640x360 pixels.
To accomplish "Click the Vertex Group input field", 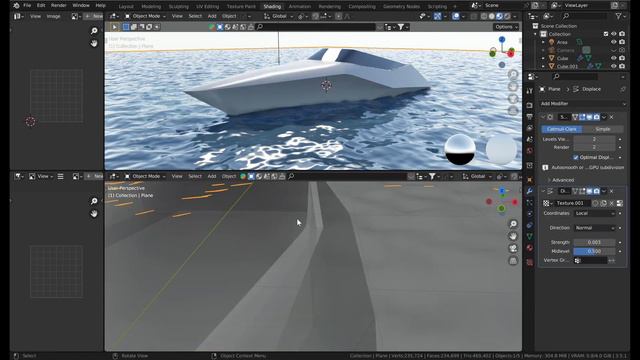I will pyautogui.click(x=591, y=260).
